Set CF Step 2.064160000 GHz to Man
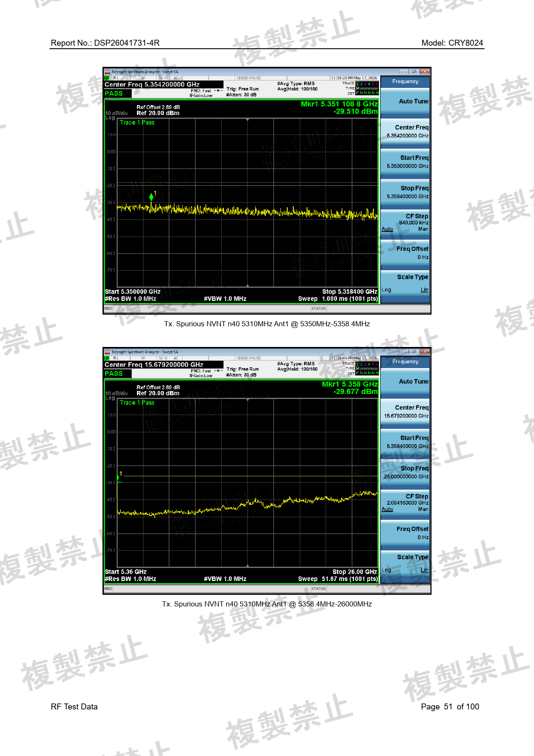Image resolution: width=534 pixels, height=756 pixels. (423, 509)
